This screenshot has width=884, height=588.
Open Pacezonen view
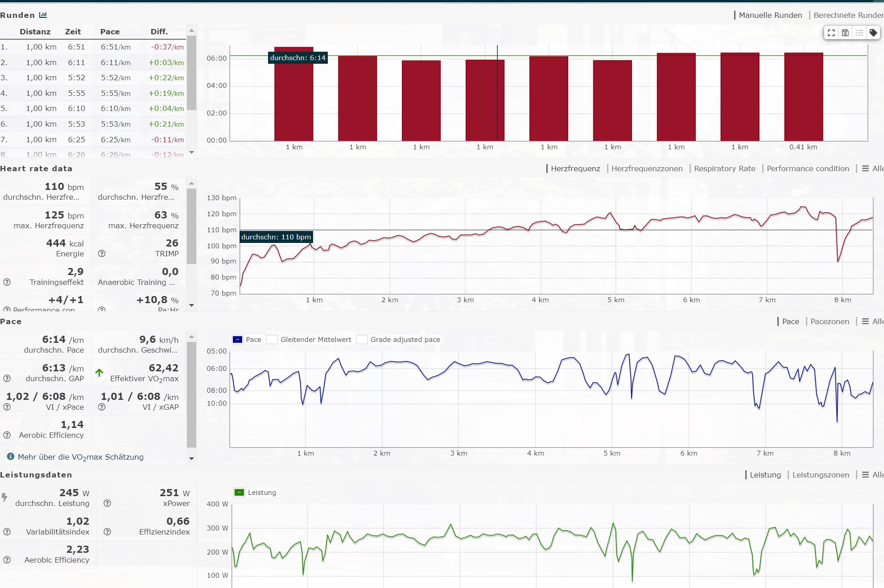tap(830, 321)
